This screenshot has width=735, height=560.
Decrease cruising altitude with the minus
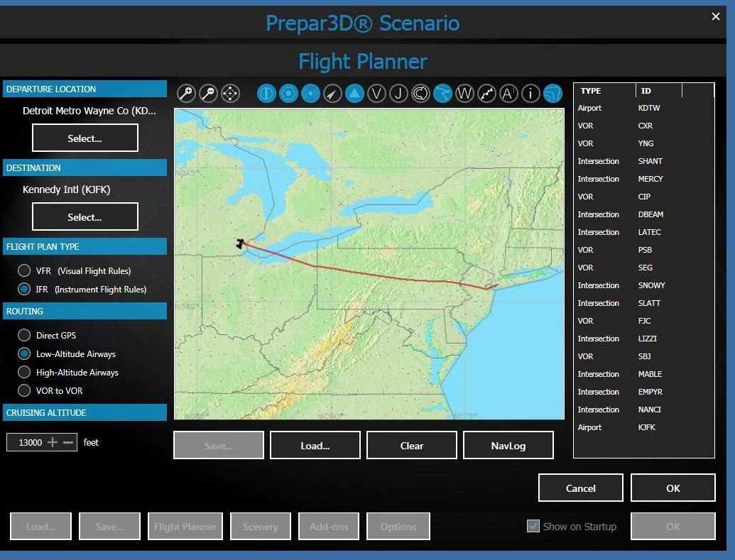click(x=68, y=442)
